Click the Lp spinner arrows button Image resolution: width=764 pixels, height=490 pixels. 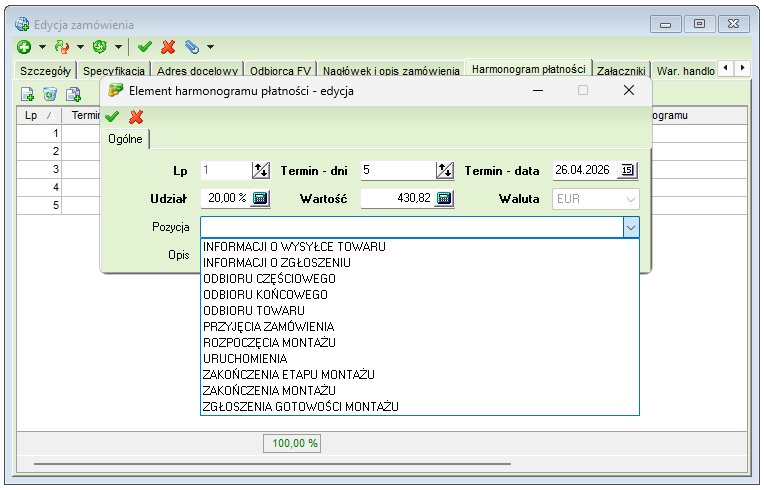261,170
